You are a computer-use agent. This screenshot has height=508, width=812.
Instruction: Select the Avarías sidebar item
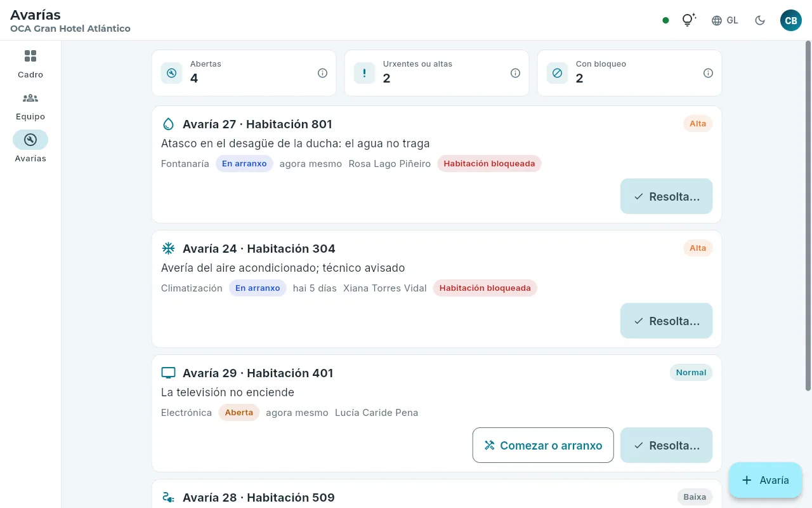click(x=30, y=147)
